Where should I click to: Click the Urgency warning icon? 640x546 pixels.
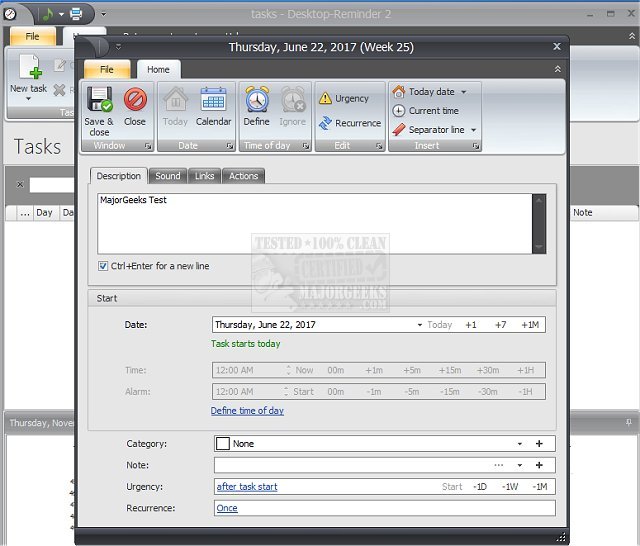325,98
